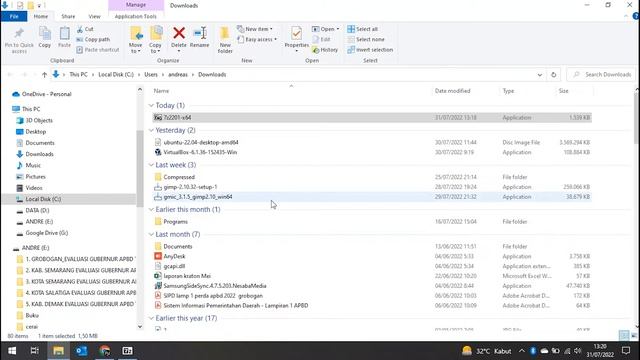
Task: Click in Search Downloads box
Action: coord(602,75)
